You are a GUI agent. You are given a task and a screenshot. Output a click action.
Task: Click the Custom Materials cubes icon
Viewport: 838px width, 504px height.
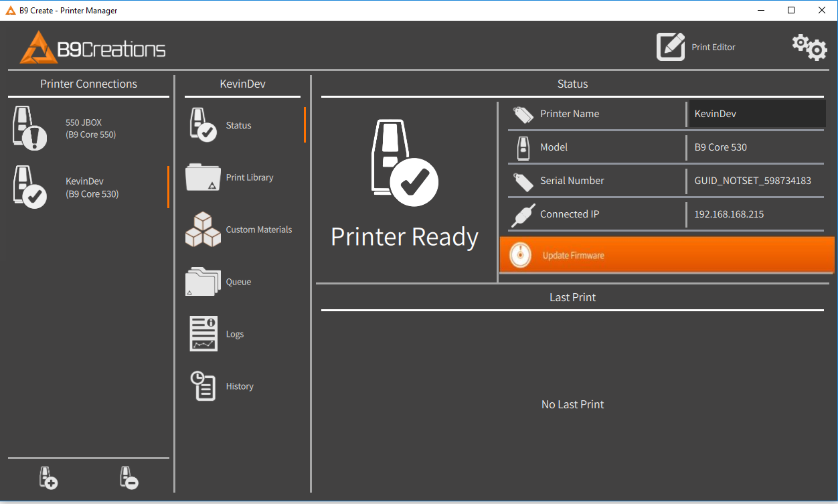[203, 230]
